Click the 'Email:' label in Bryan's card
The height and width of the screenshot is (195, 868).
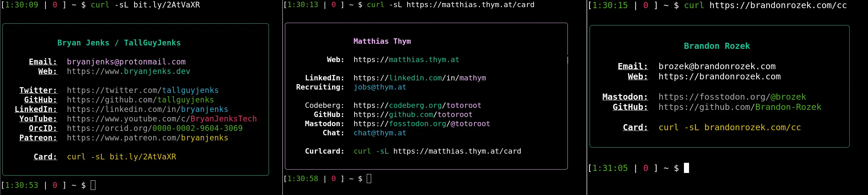[x=43, y=62]
